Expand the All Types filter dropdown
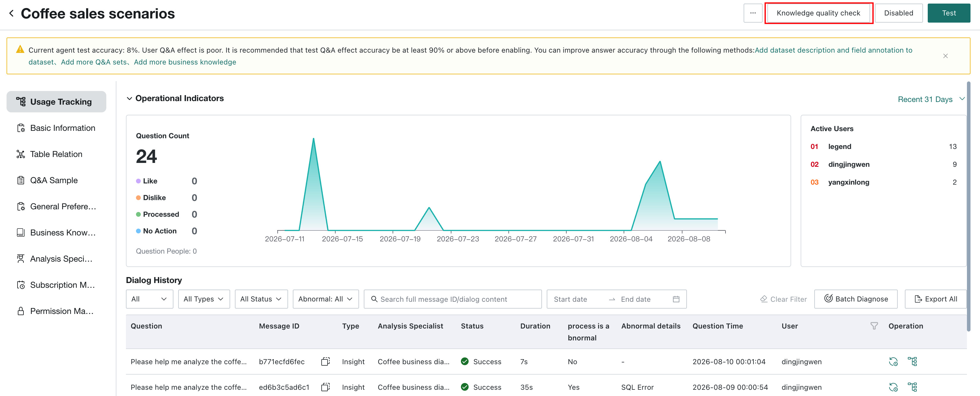The width and height of the screenshot is (980, 396). tap(204, 299)
